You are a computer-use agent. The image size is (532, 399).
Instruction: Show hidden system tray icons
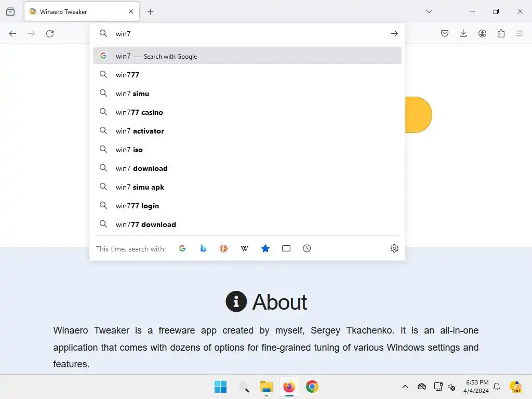click(x=405, y=387)
